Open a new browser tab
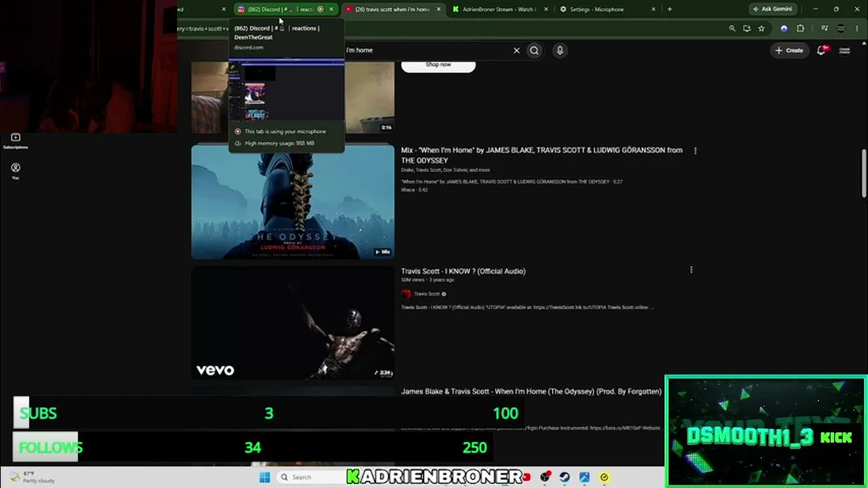 [669, 9]
